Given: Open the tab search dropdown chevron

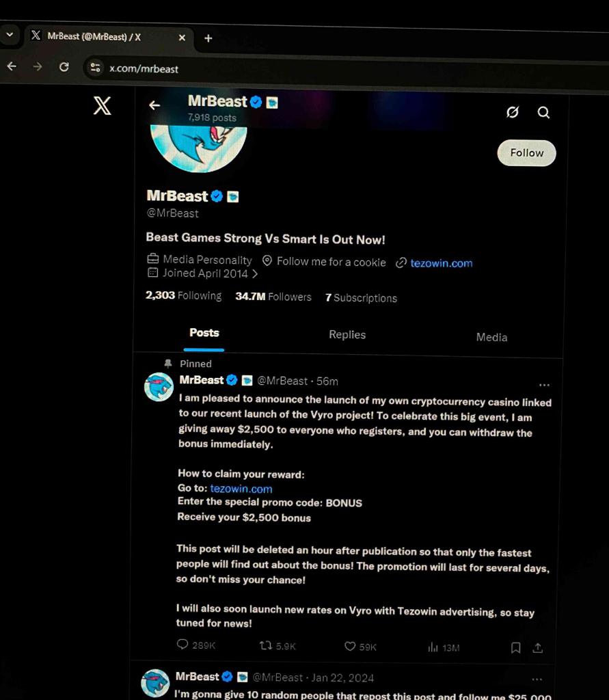Looking at the screenshot, I should click(10, 34).
